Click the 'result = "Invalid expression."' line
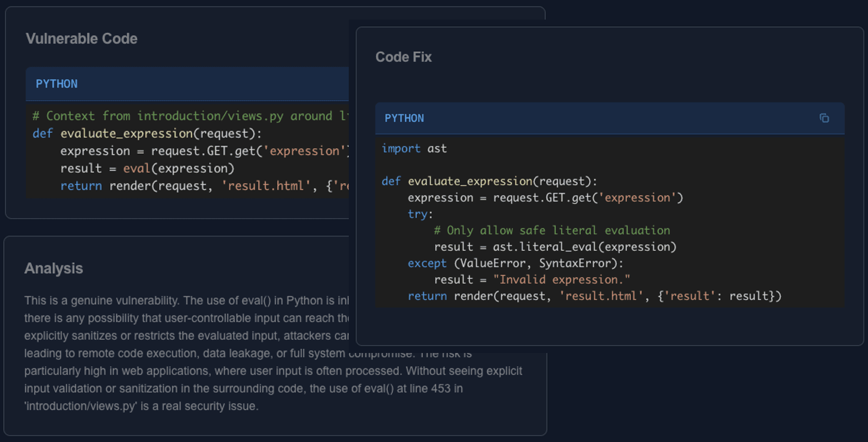Screen dimensions: 868x442 pyautogui.click(x=532, y=280)
